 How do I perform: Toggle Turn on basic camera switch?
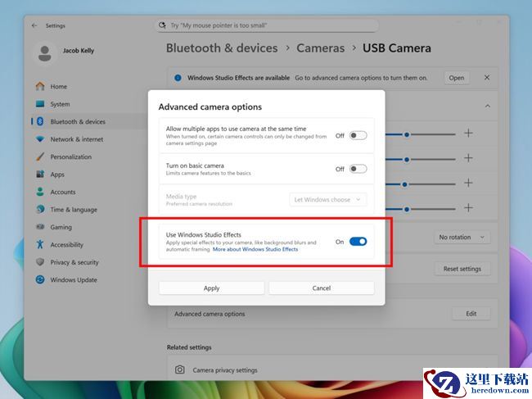pyautogui.click(x=358, y=169)
